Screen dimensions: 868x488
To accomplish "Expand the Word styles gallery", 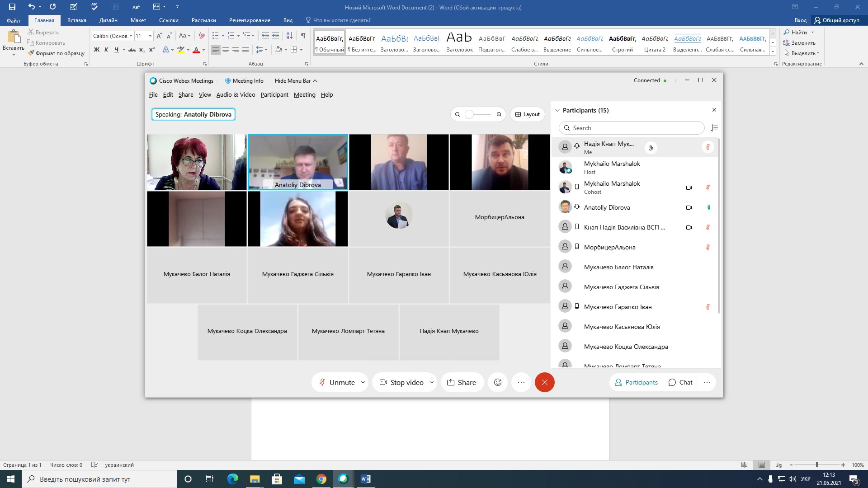I will (773, 52).
